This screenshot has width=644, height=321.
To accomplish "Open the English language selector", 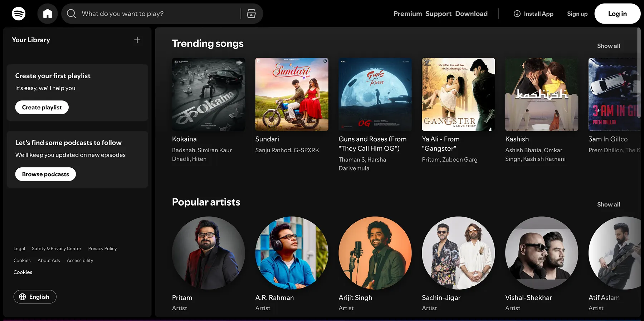I will pos(35,297).
